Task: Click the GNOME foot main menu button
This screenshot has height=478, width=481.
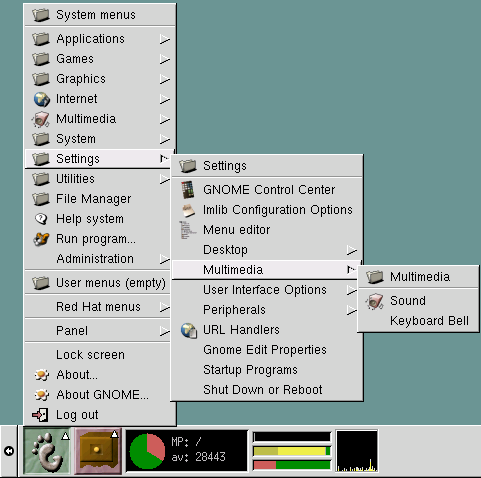Action: [47, 451]
